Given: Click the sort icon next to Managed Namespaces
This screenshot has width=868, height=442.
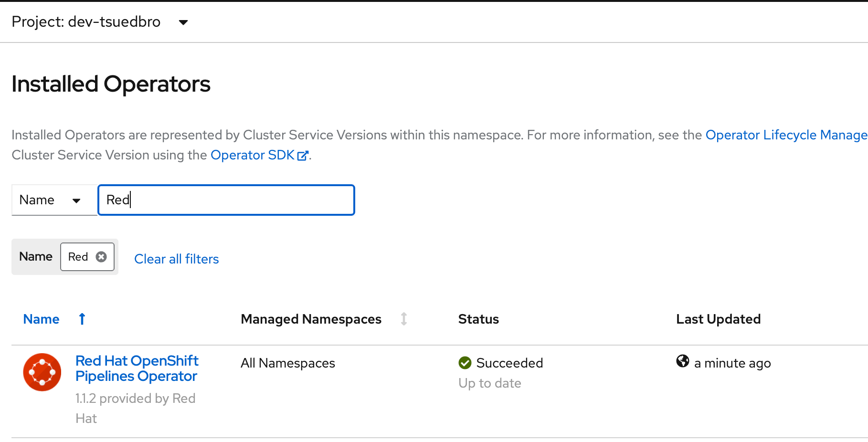Looking at the screenshot, I should 404,319.
